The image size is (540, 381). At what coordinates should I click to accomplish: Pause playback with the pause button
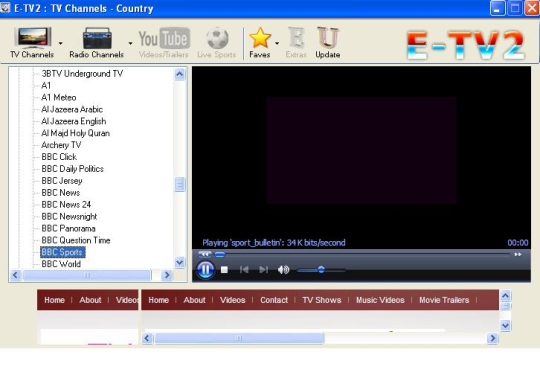(x=206, y=269)
